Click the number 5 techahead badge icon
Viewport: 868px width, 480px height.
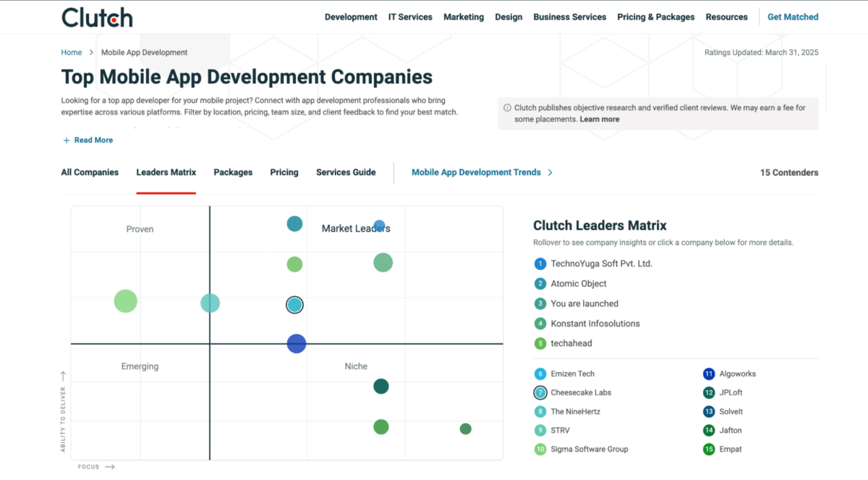pyautogui.click(x=540, y=344)
